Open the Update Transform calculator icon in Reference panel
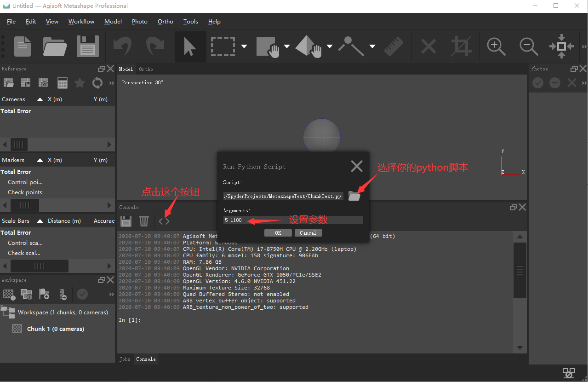Screen dimensions: 588x382 pos(62,82)
